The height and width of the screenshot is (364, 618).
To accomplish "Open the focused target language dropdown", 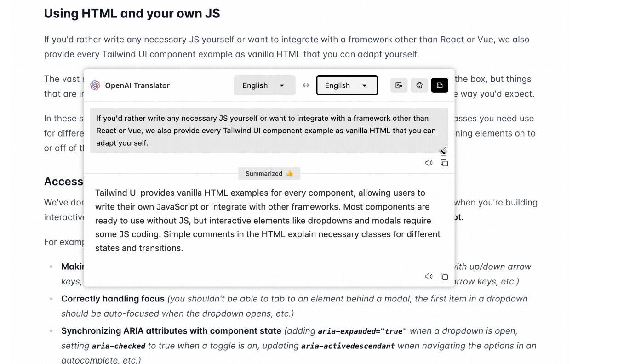I will (347, 85).
